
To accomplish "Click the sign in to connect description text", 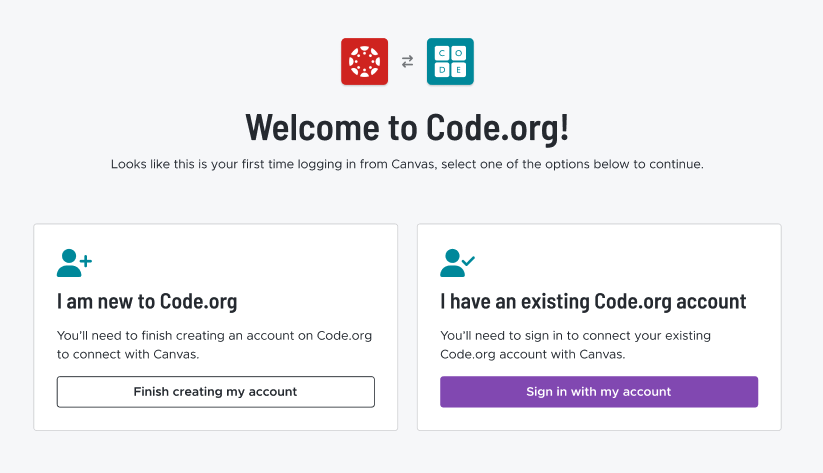I will 575,345.
